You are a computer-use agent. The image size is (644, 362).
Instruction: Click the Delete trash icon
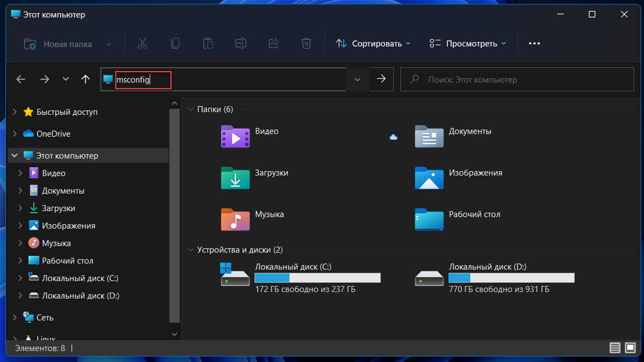pyautogui.click(x=306, y=43)
